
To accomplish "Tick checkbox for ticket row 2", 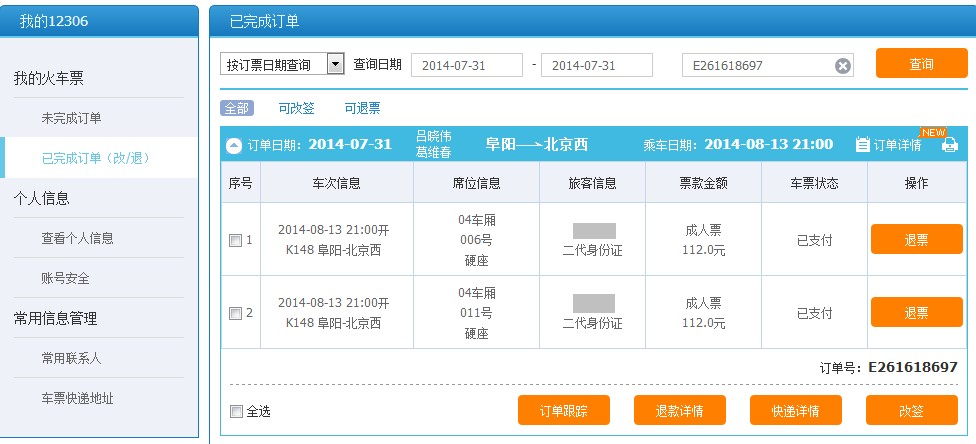I will (235, 313).
